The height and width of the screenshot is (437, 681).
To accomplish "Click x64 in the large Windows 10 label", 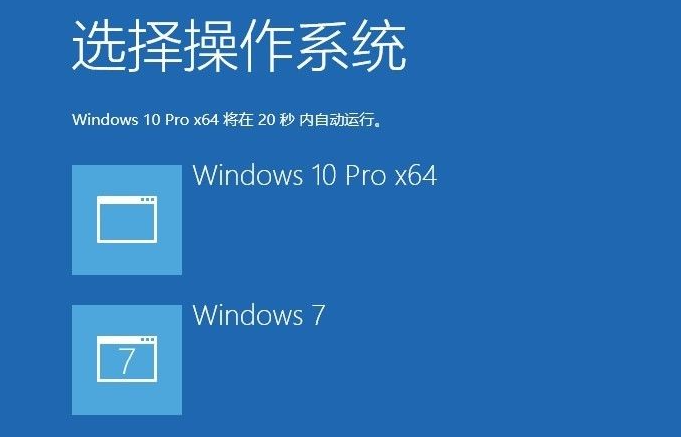I will coord(416,175).
